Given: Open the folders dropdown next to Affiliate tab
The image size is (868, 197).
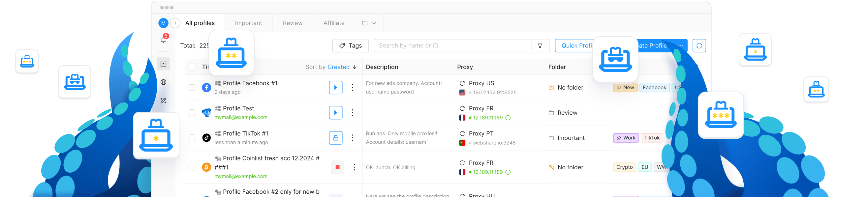Looking at the screenshot, I should click(x=369, y=23).
